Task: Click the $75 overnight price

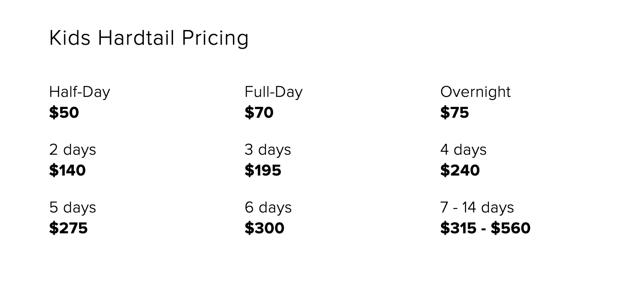Action: coord(455,113)
